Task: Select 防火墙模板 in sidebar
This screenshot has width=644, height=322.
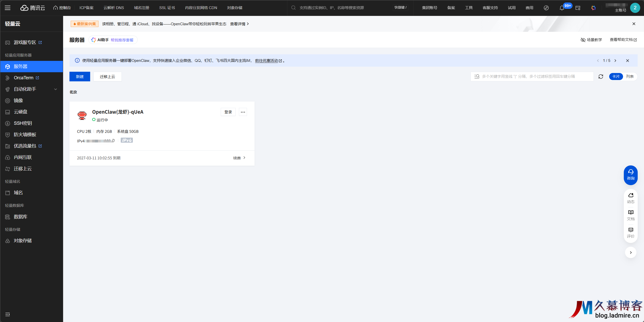Action: click(25, 135)
